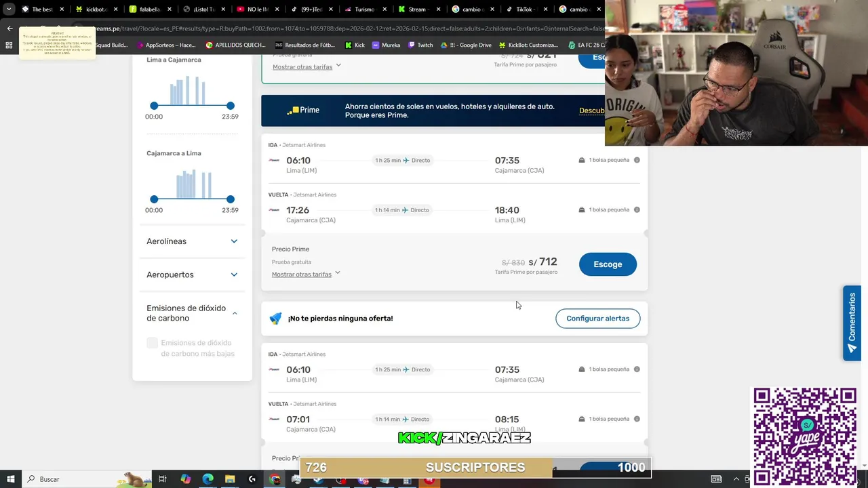This screenshot has height=488, width=868.
Task: Click 'Precio Prime' label in the S/ 712 card
Action: [290, 249]
